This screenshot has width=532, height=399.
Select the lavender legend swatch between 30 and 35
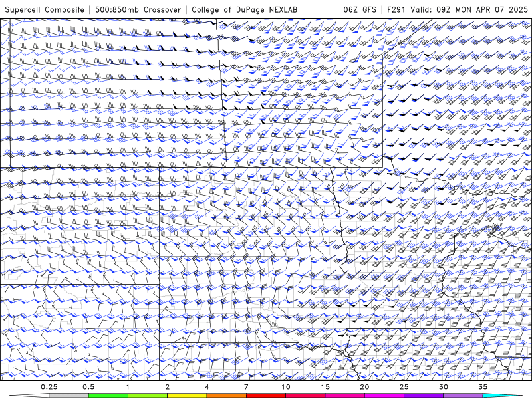[x=463, y=396]
